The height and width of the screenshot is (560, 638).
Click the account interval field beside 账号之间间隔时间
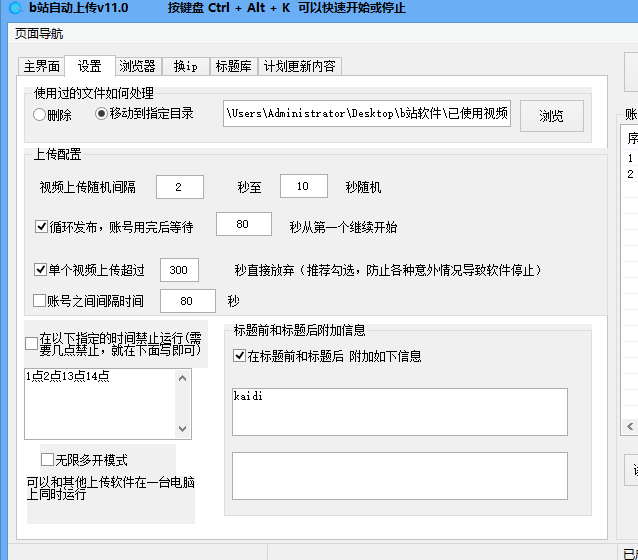[188, 301]
